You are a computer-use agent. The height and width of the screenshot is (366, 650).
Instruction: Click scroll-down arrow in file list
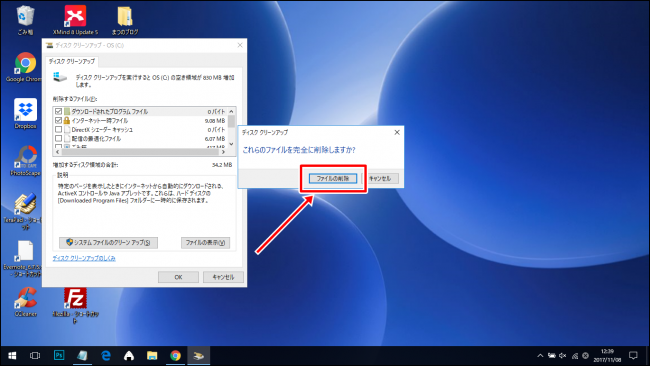pos(231,144)
